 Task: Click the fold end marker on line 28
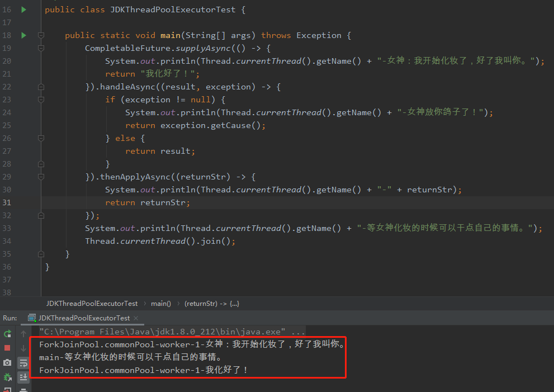click(x=41, y=164)
